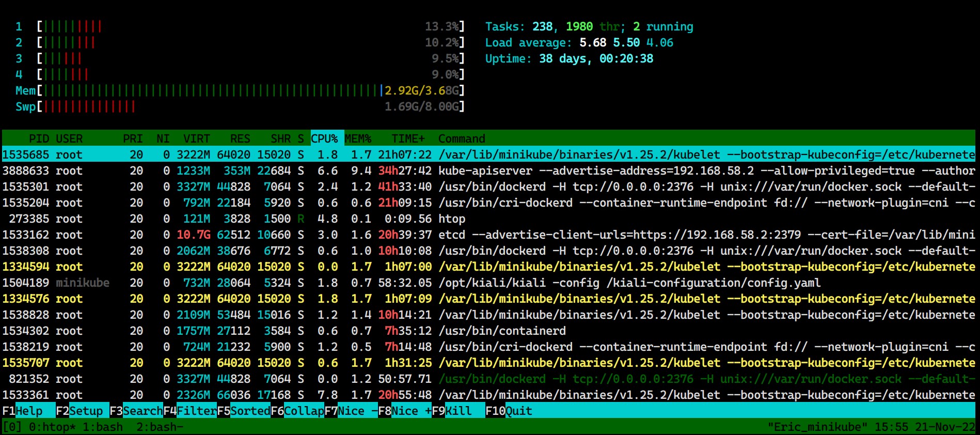This screenshot has width=980, height=435.
Task: Click F6 Collapse option
Action: [x=297, y=411]
